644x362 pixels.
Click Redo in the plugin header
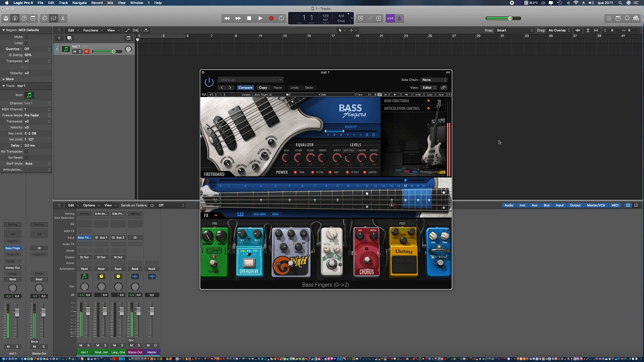(309, 87)
